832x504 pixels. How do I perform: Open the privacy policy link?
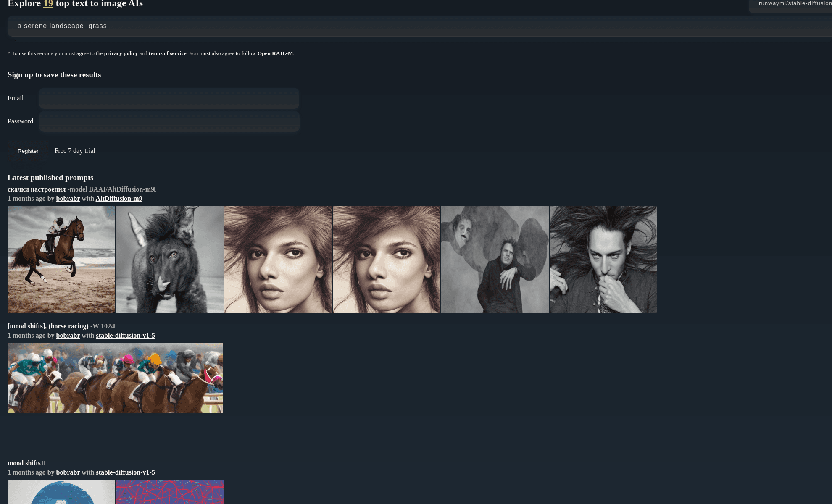[121, 53]
